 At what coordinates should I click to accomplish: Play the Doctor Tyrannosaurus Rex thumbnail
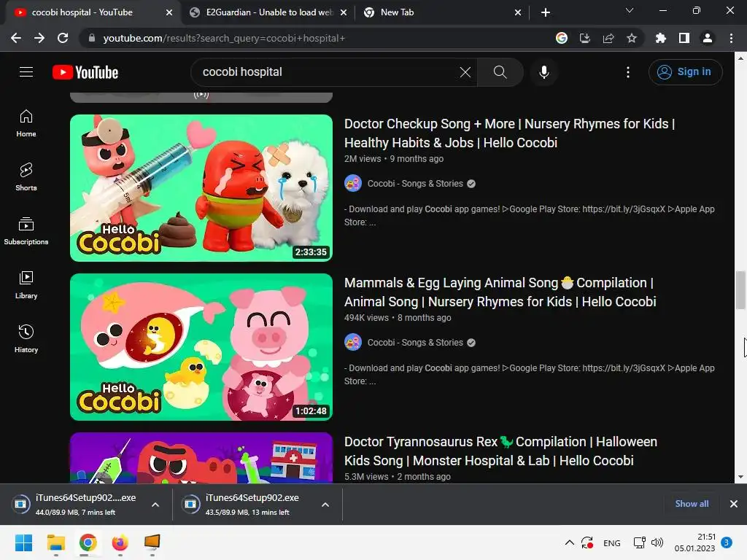click(x=201, y=458)
